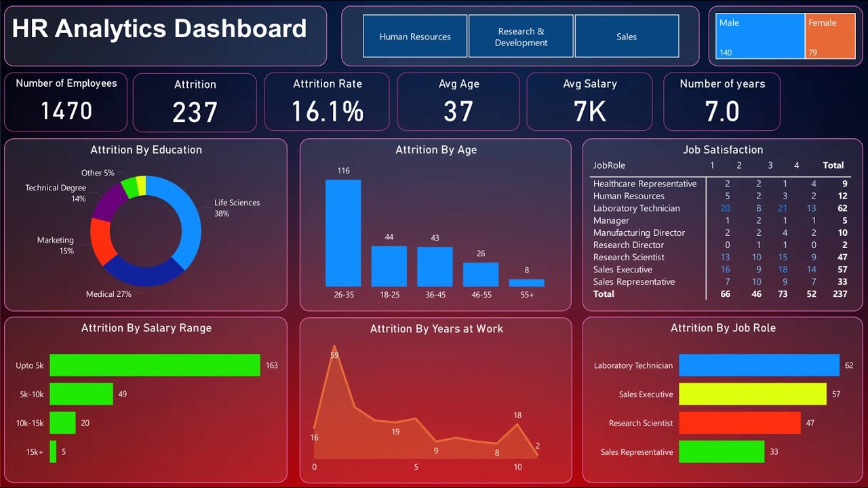Click grand total 237 in Job Satisfaction table
This screenshot has width=868, height=488.
pyautogui.click(x=840, y=294)
